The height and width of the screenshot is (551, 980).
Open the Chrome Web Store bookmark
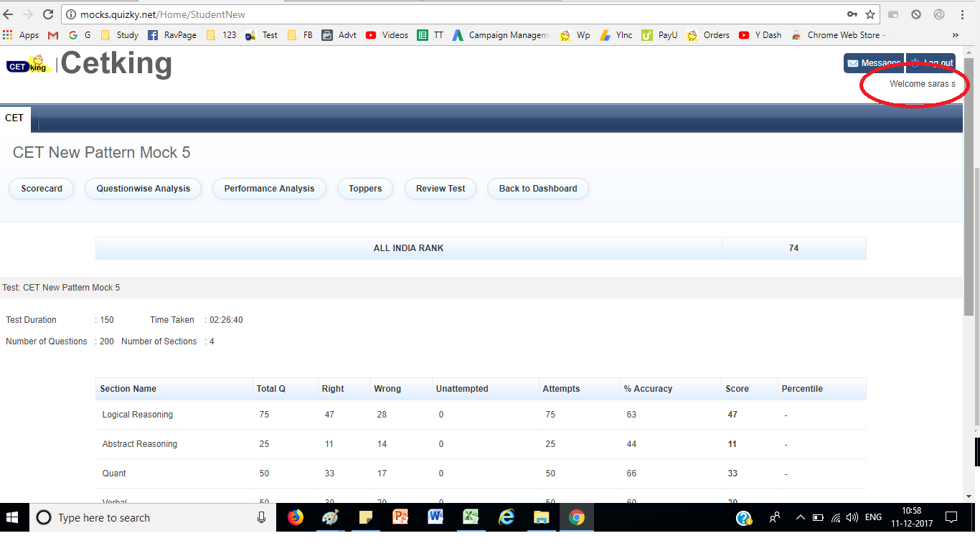[x=839, y=34]
